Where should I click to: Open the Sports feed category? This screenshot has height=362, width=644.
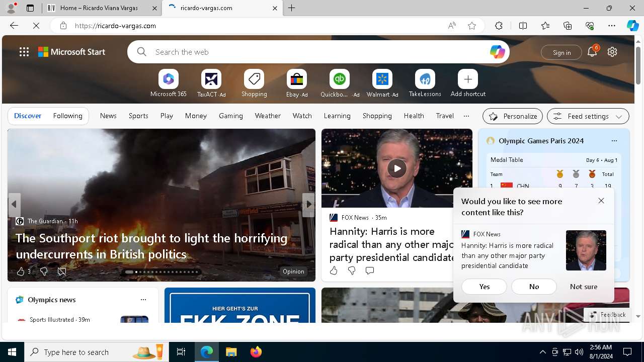click(x=138, y=116)
